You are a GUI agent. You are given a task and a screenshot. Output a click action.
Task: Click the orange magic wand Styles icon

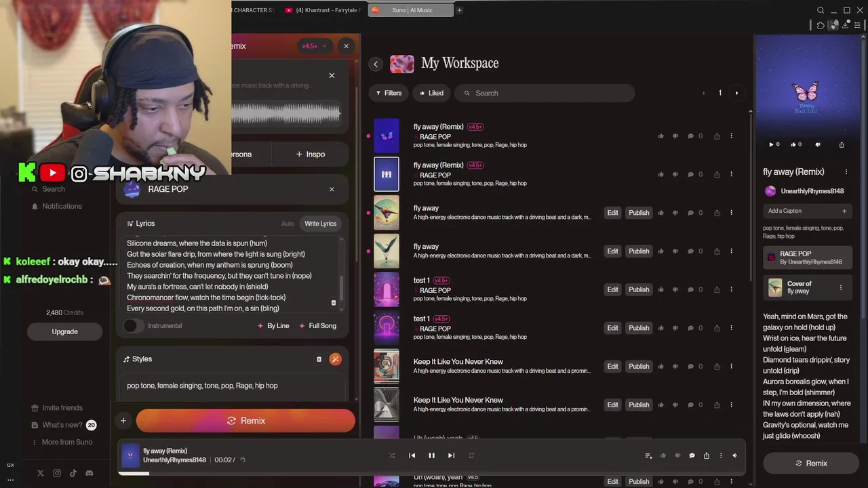pos(335,359)
